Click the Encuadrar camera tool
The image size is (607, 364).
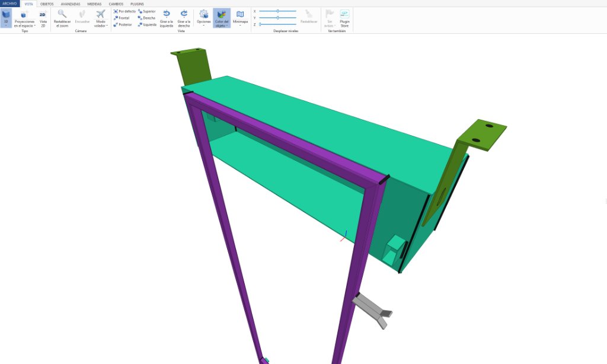(x=82, y=18)
